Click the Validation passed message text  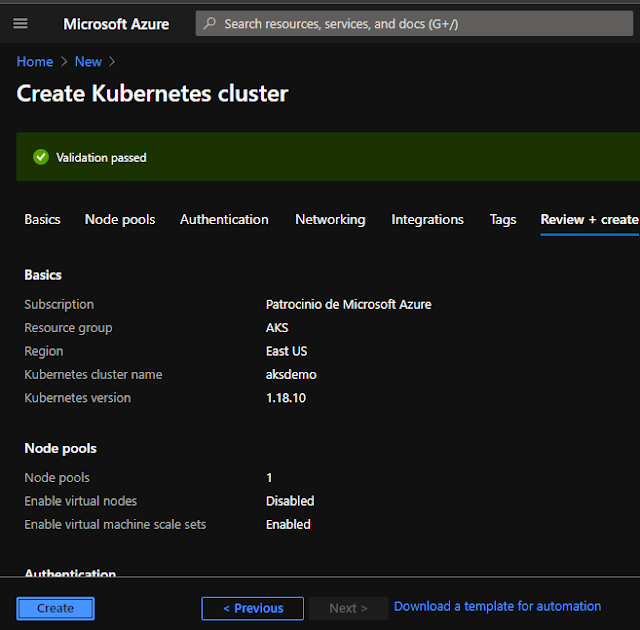[x=101, y=158]
